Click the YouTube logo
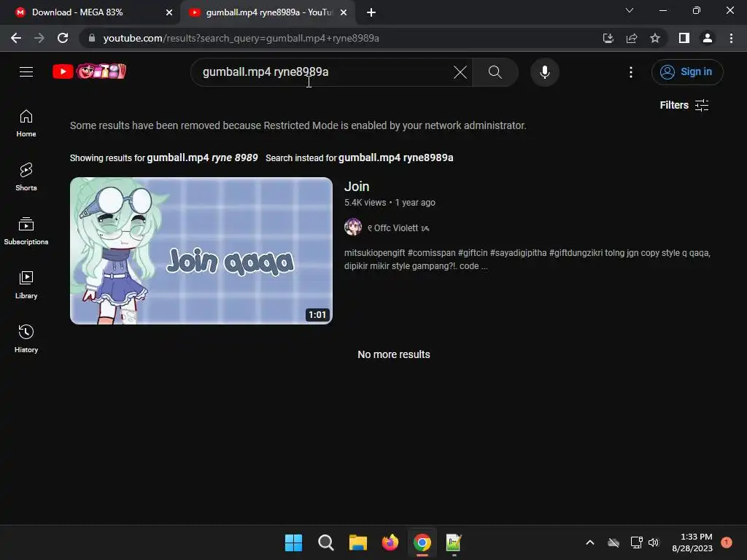This screenshot has height=560, width=747. [89, 71]
